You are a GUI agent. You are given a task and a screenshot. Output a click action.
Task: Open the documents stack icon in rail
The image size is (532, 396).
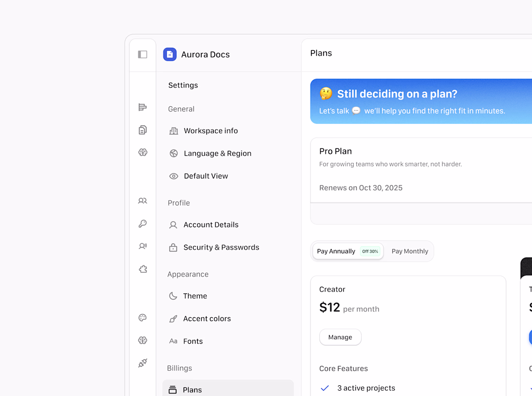143,130
